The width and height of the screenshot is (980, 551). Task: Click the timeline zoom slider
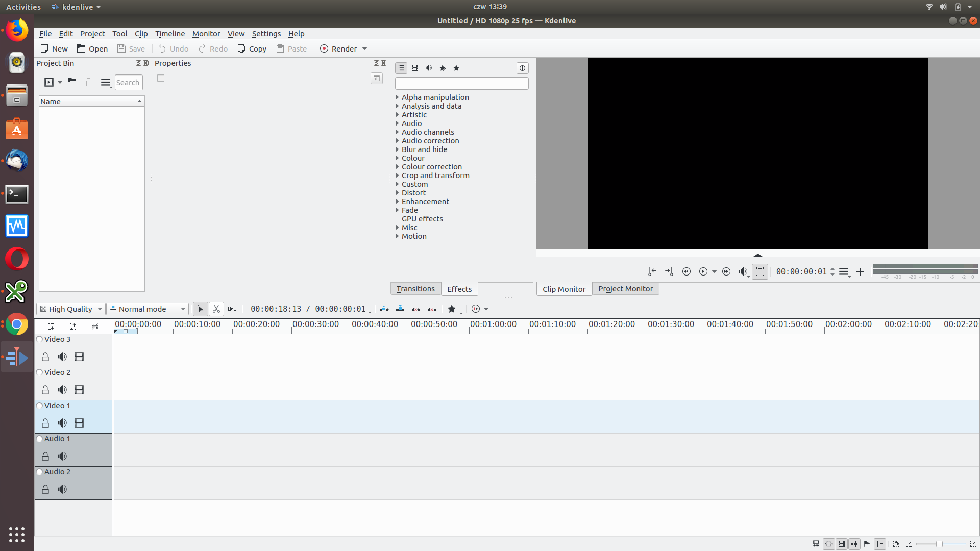941,544
